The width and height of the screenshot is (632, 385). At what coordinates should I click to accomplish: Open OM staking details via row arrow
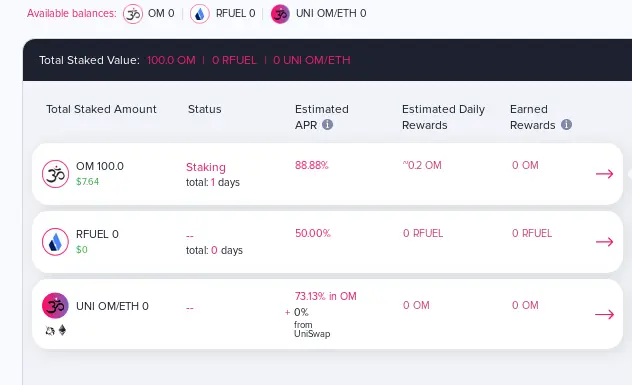(x=605, y=174)
